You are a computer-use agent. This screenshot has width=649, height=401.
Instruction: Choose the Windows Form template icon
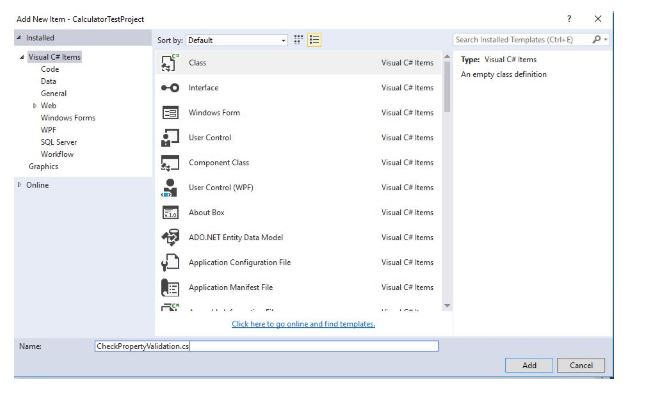tap(169, 113)
